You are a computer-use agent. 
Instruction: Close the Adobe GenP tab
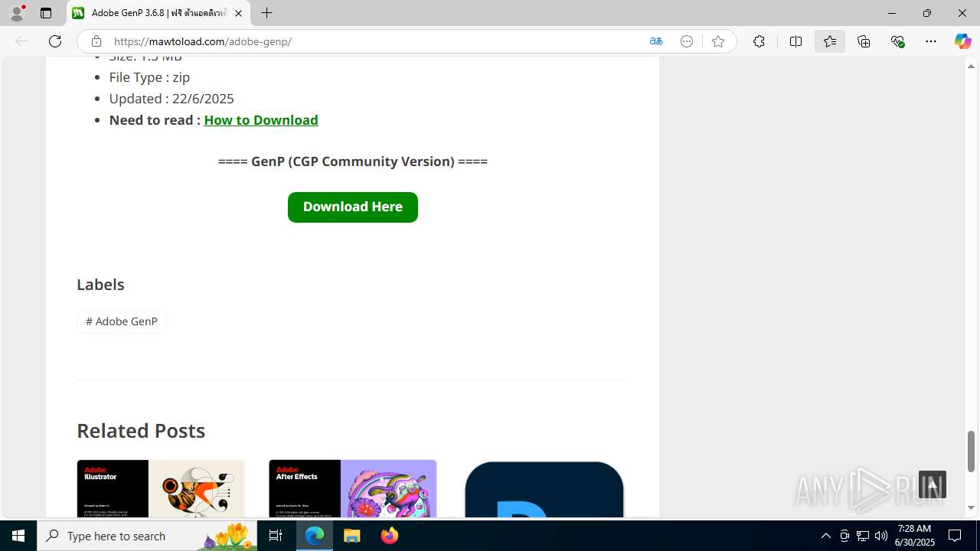[x=238, y=13]
